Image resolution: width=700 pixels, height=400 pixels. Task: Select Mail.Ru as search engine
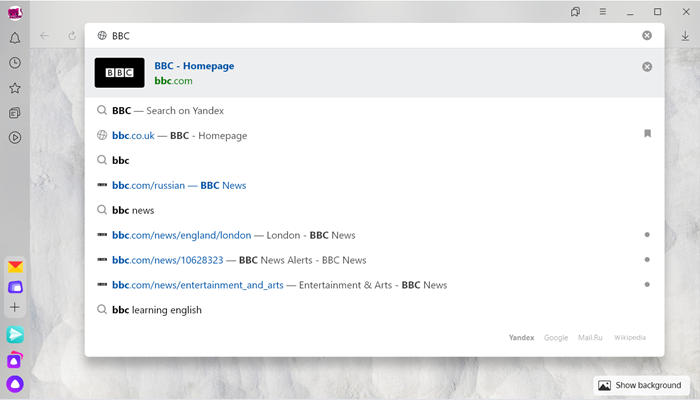(590, 338)
